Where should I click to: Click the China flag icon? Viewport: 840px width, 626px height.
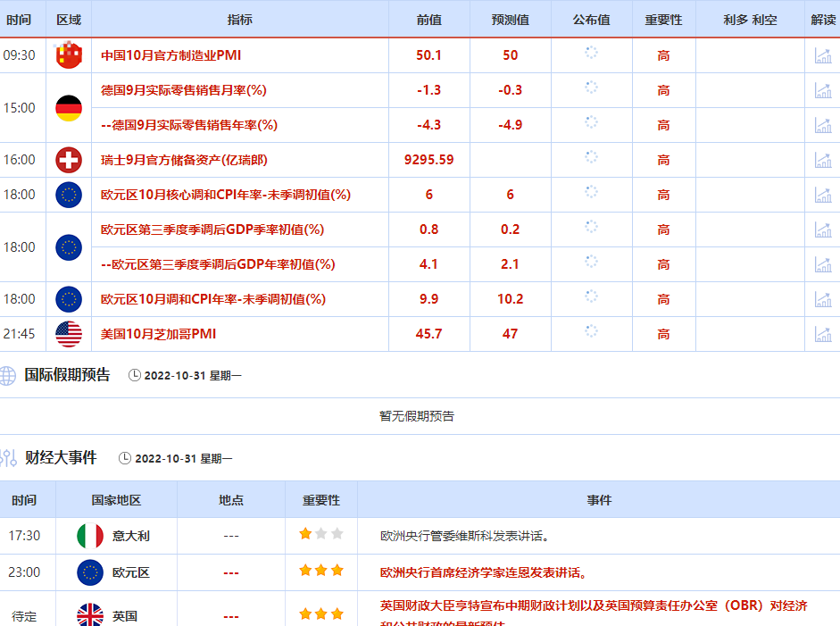pos(69,55)
